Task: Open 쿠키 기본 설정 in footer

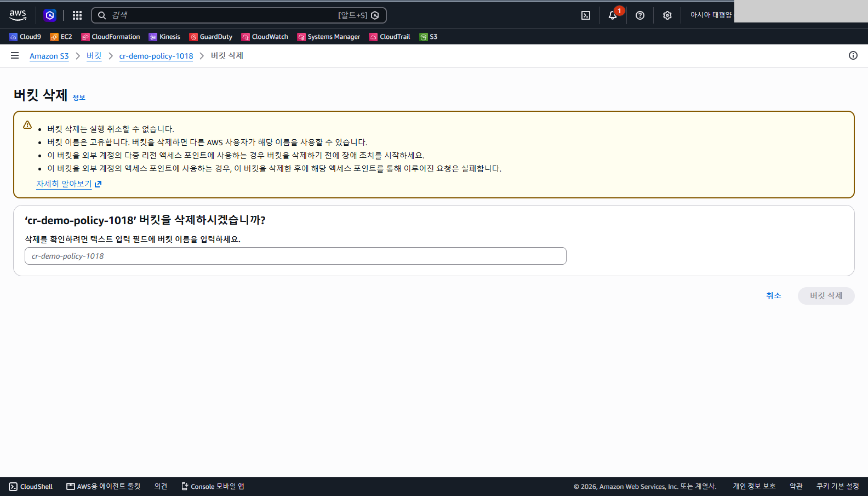Action: click(838, 487)
